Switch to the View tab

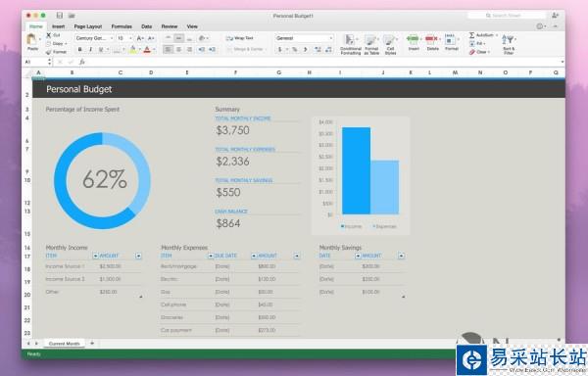point(192,26)
